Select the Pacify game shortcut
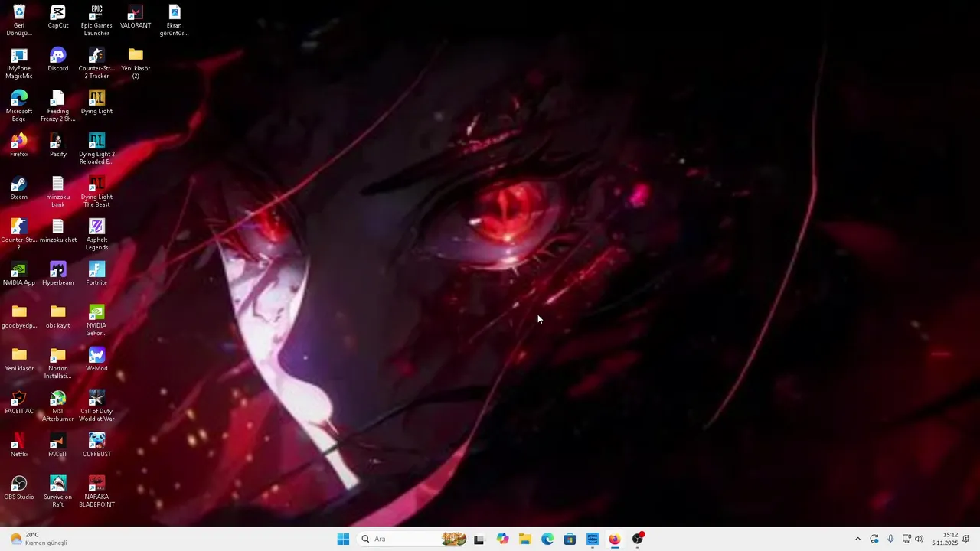The width and height of the screenshot is (980, 551). coord(58,145)
